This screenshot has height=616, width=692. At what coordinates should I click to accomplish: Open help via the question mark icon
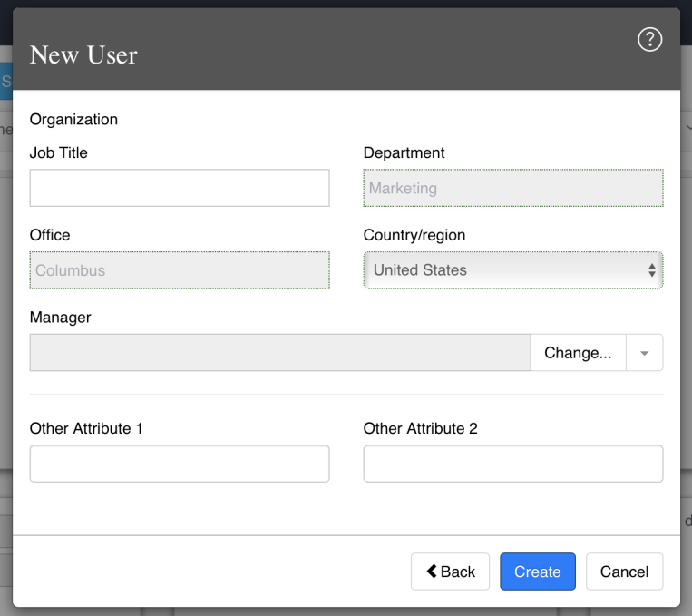coord(649,40)
